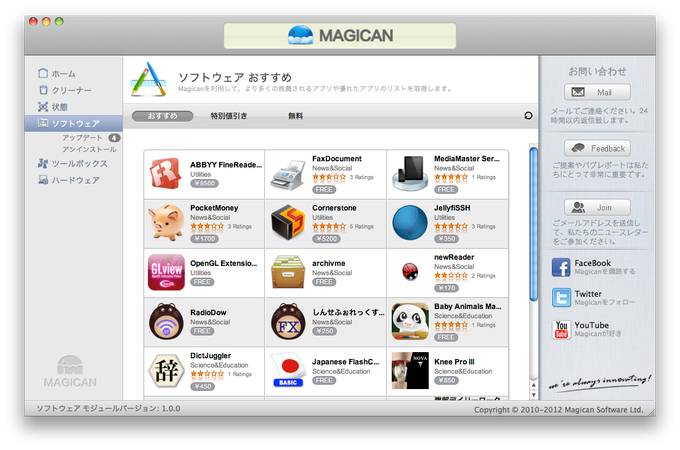Click the refresh icon in tab bar

click(x=528, y=115)
